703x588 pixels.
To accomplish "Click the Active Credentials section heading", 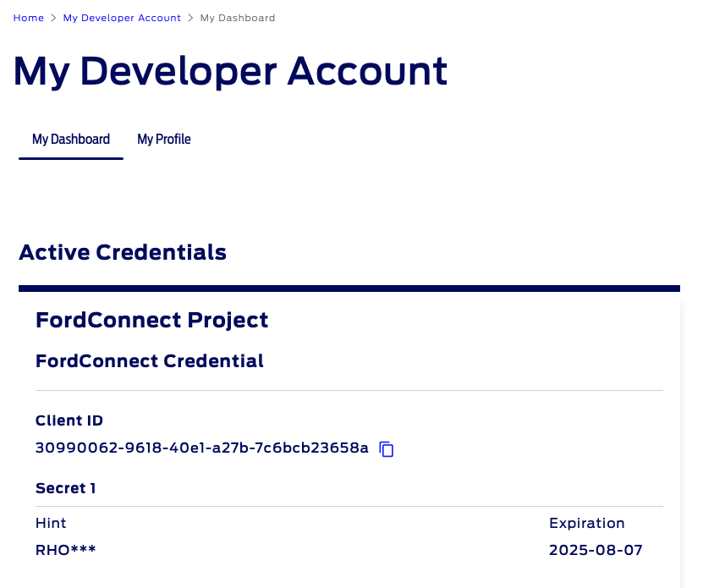I will point(123,252).
